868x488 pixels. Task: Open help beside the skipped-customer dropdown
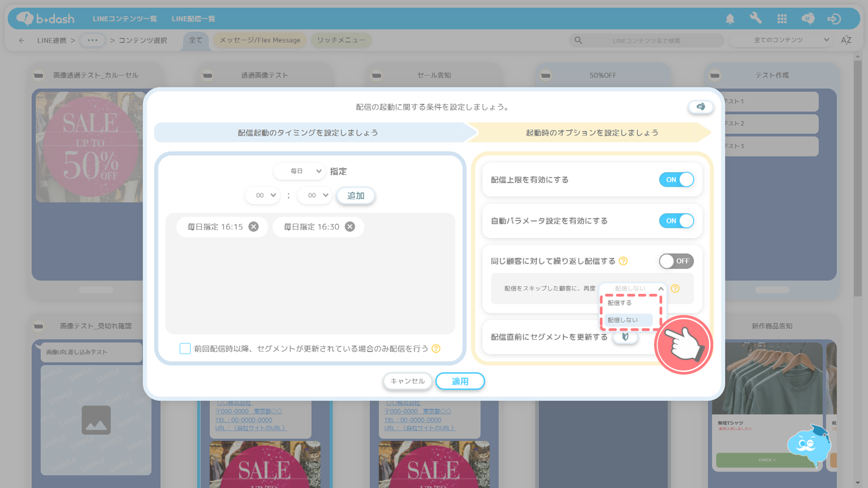(675, 288)
